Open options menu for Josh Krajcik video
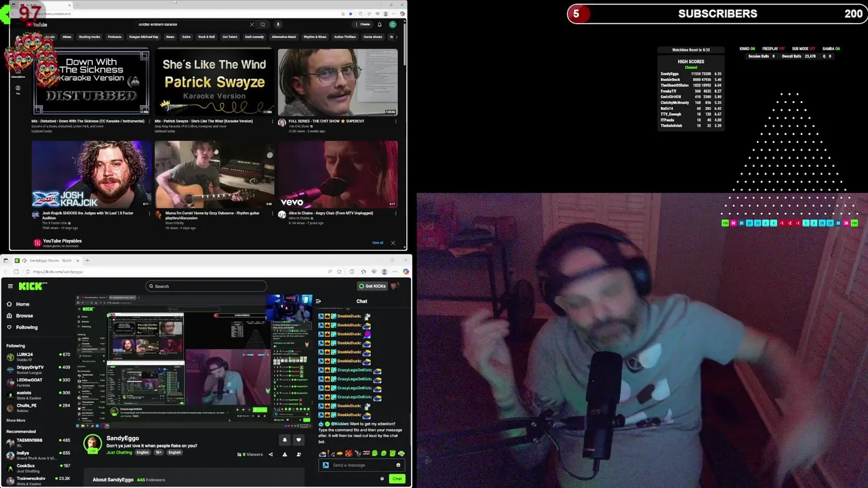The height and width of the screenshot is (488, 868). pos(149,214)
